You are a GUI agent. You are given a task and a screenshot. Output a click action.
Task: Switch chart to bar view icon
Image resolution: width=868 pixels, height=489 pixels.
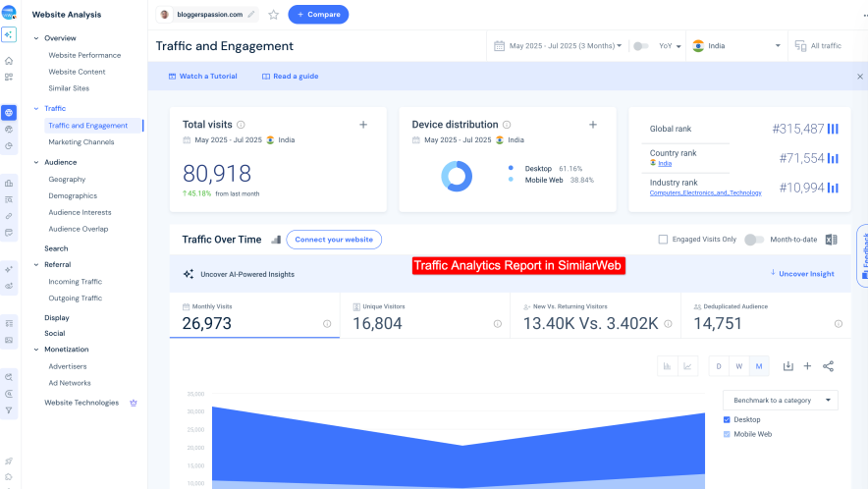[x=667, y=366]
